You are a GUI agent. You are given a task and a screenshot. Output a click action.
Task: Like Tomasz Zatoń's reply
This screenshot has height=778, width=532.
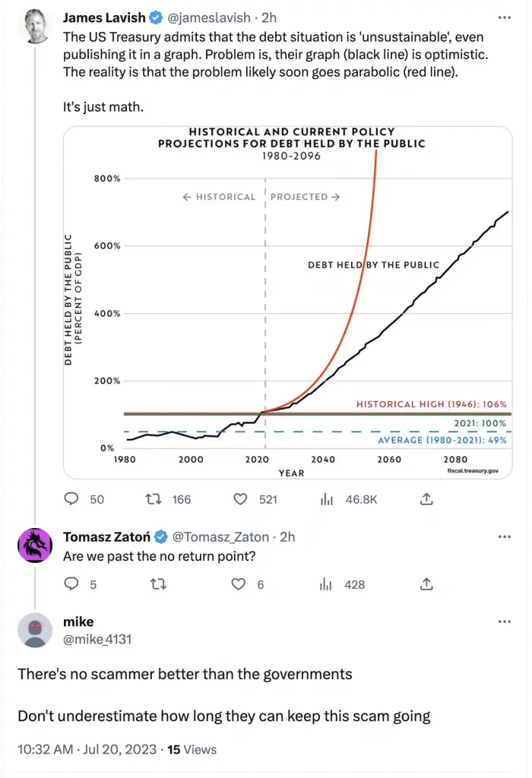click(239, 584)
